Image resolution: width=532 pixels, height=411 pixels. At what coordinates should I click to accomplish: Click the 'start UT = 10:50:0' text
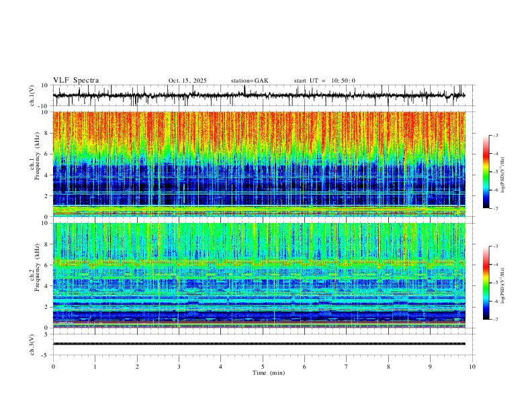click(x=324, y=81)
